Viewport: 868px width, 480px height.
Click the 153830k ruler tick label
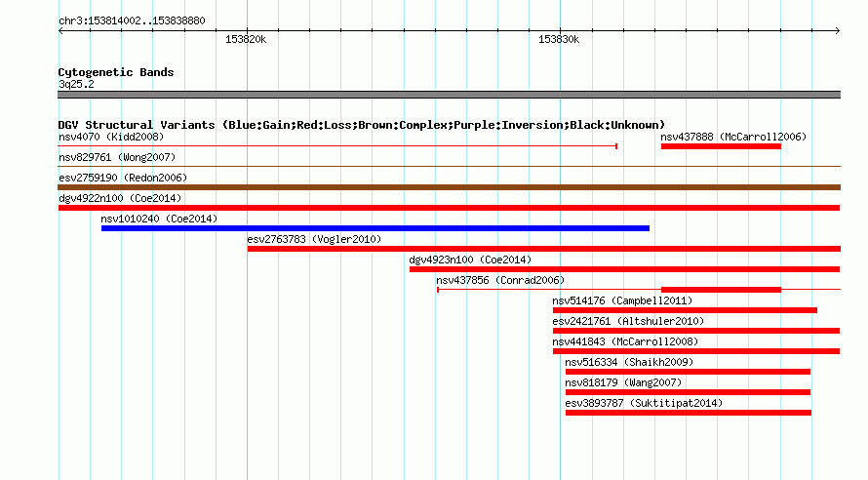click(x=559, y=39)
